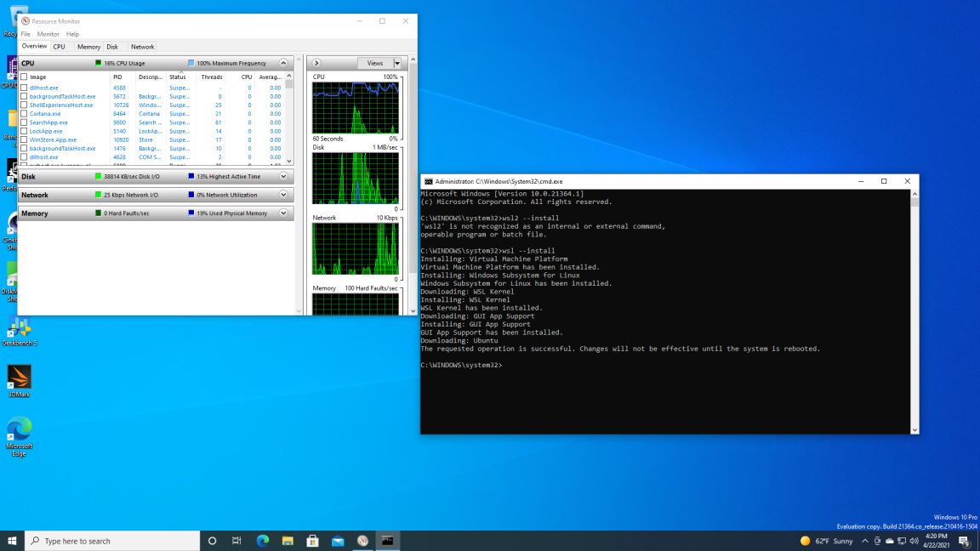Click the green CPU Usage legend swatch
Screen dimensions: 980x551
tap(98, 63)
